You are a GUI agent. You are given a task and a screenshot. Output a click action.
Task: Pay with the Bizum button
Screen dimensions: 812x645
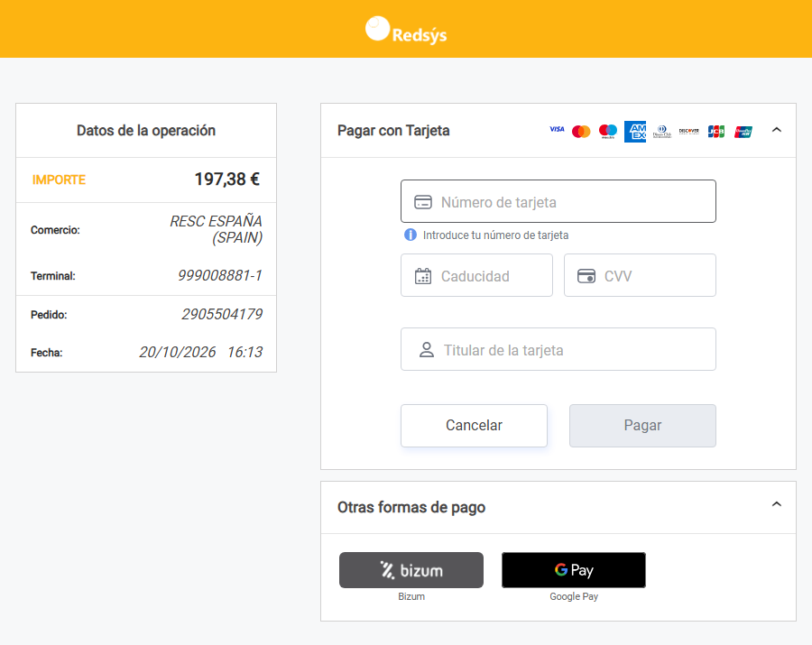411,570
